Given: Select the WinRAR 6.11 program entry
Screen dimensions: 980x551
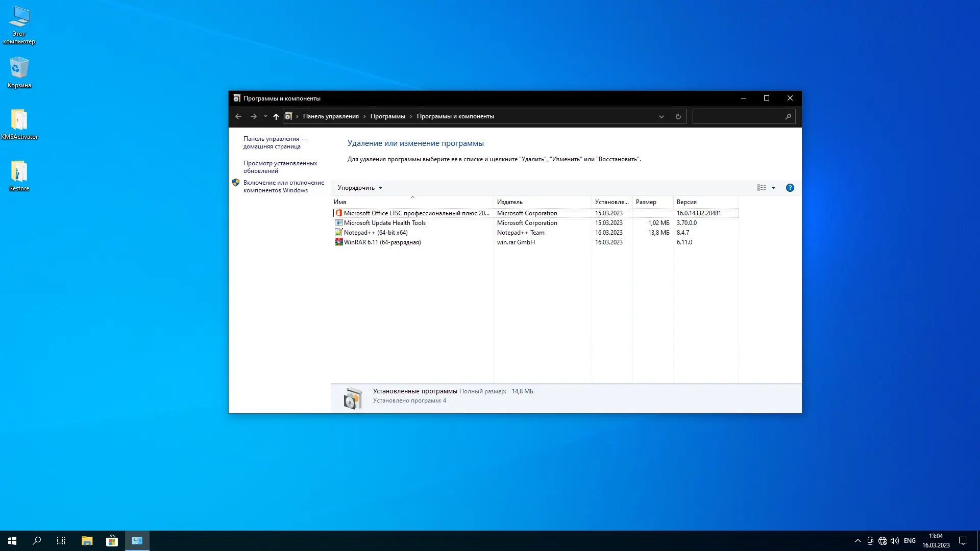Looking at the screenshot, I should click(382, 242).
